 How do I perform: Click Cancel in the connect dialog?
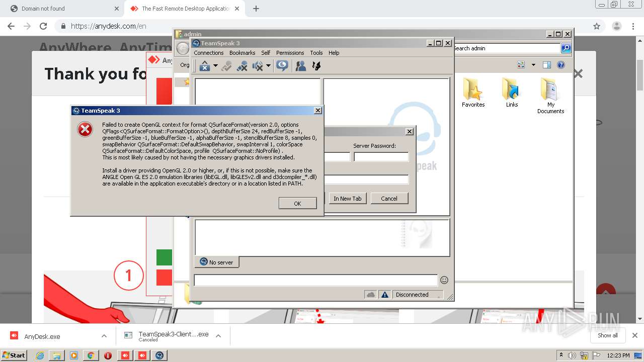point(389,199)
